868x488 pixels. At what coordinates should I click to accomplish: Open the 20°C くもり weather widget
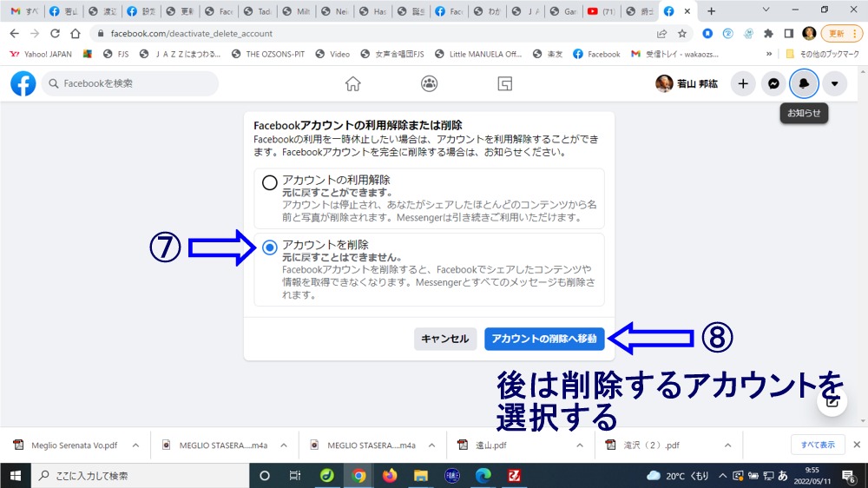[678, 476]
